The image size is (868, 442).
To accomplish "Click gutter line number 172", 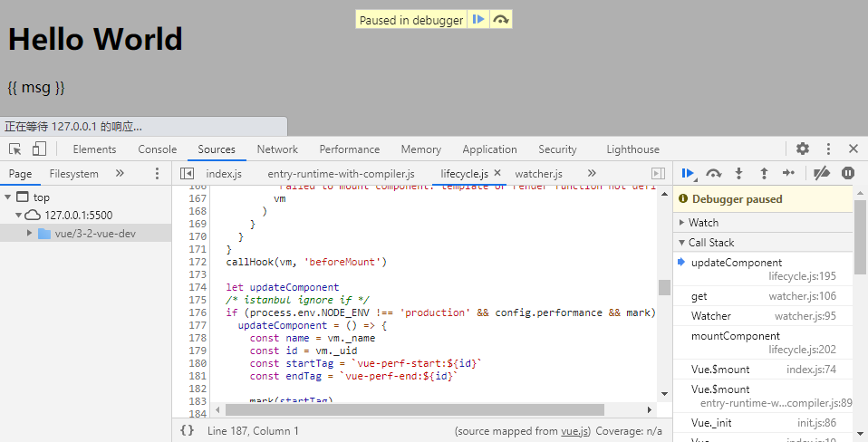I will pos(198,262).
